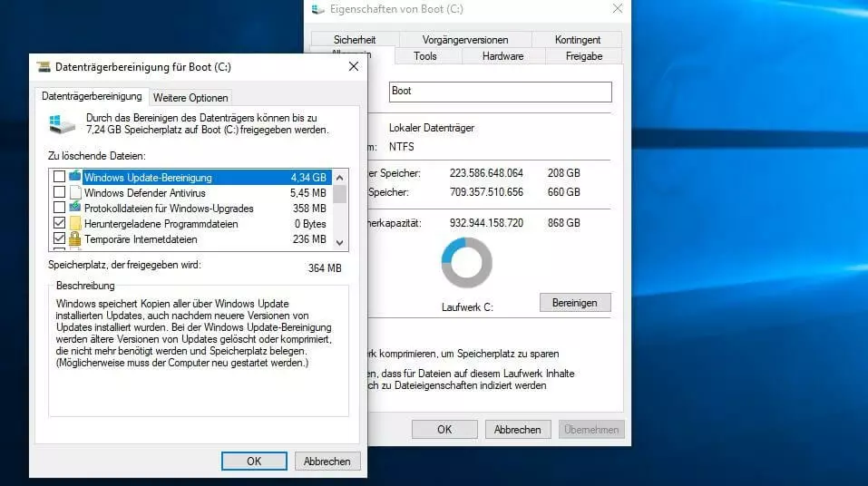868x486 pixels.
Task: Confirm cleanup with OK in Datenträgerbereinigung
Action: (254, 462)
